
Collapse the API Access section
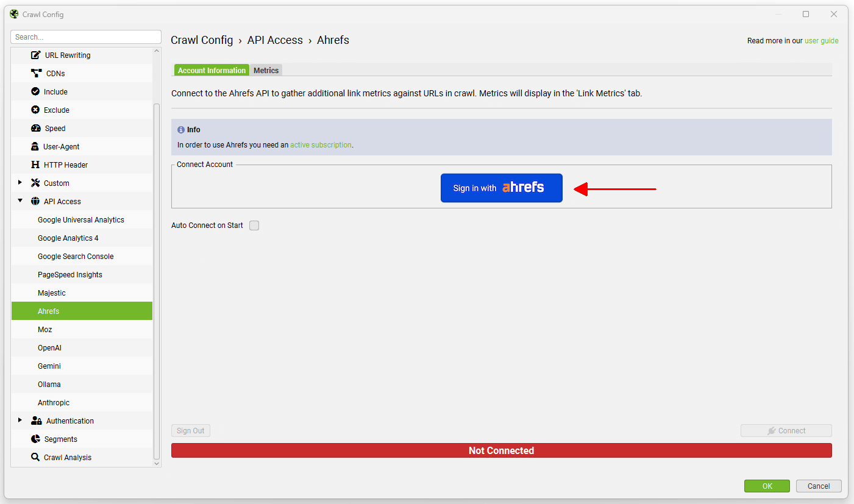click(20, 201)
